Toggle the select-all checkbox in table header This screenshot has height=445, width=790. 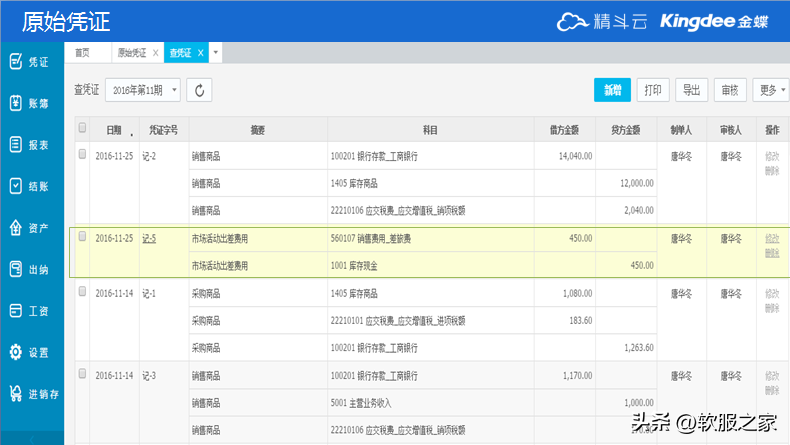[83, 129]
